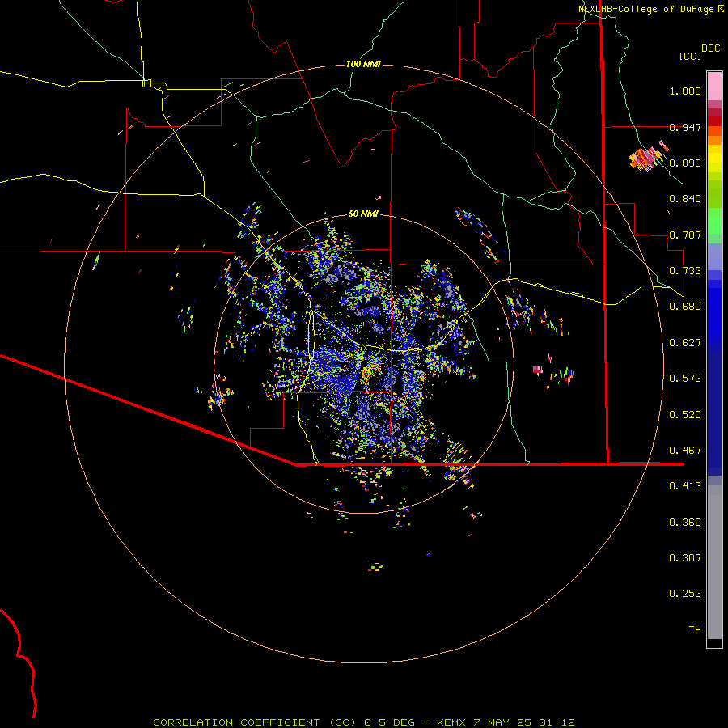Click the 0.680 color scale value
728x728 pixels.
tap(685, 307)
